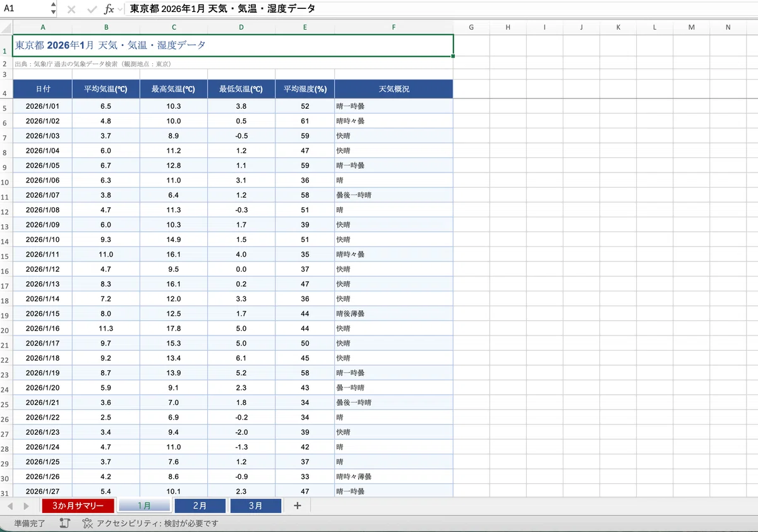Click the next sheet navigation arrow
The width and height of the screenshot is (758, 532).
(x=26, y=506)
